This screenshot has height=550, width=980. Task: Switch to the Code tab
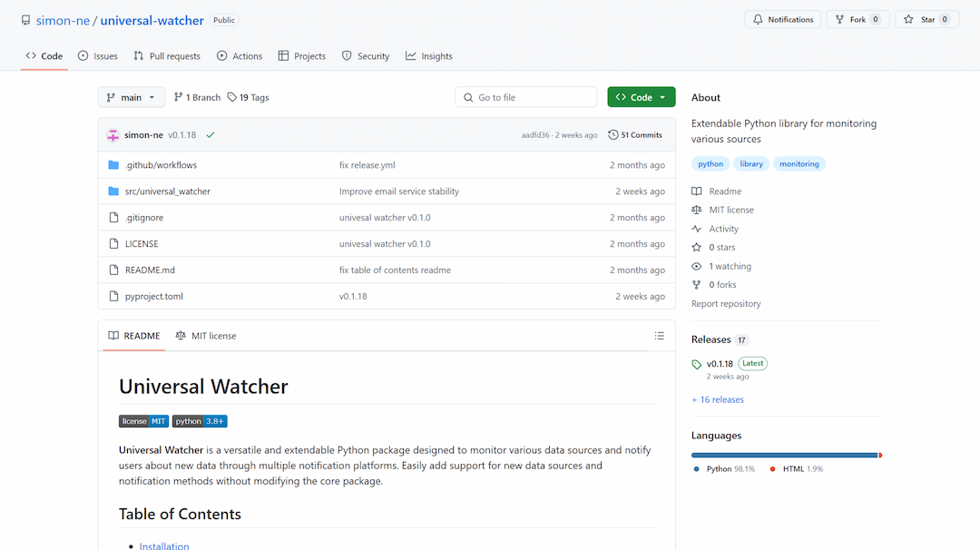point(44,56)
